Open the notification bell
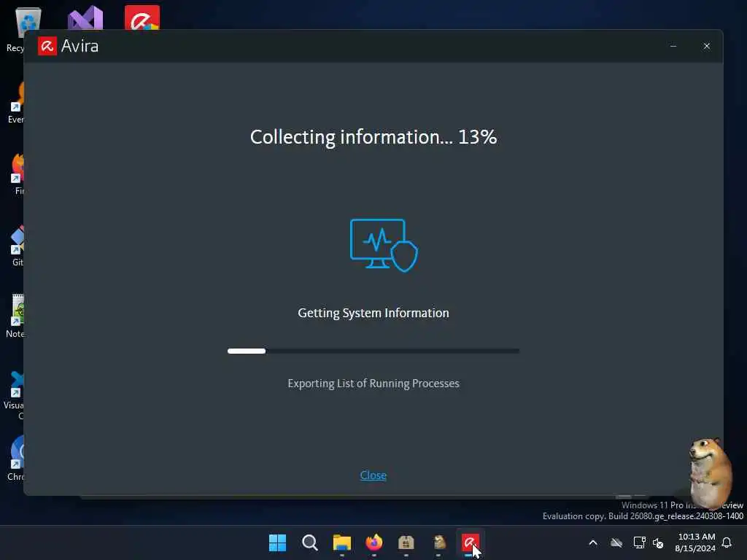The width and height of the screenshot is (747, 560). point(727,542)
